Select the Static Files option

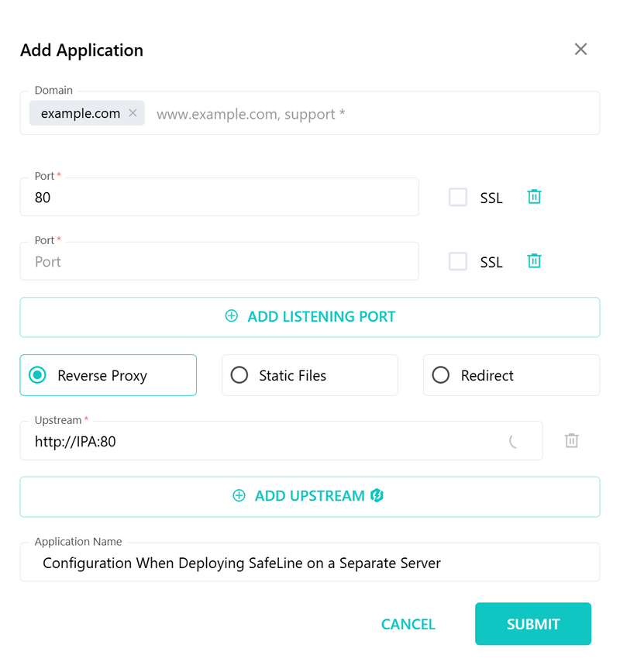[x=309, y=375]
